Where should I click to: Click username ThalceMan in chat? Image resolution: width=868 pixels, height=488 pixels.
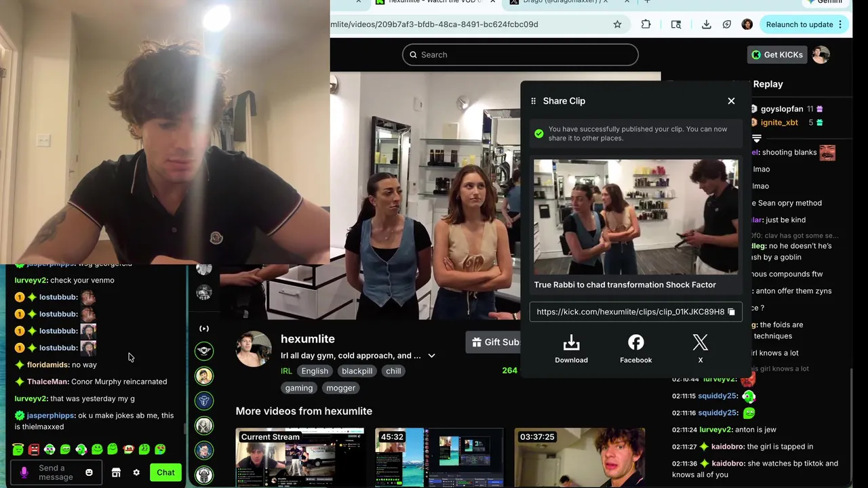point(47,382)
